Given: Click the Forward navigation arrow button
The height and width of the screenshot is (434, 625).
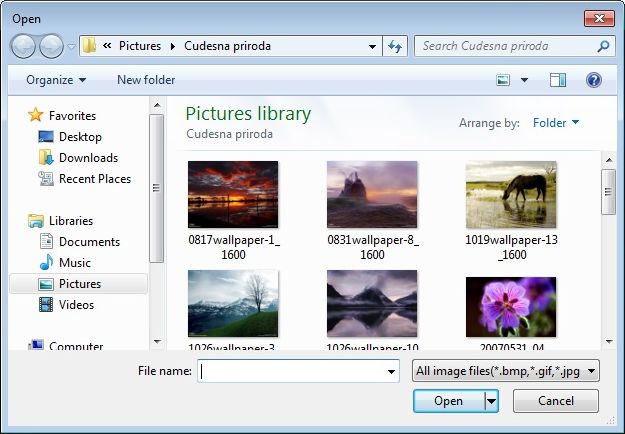Looking at the screenshot, I should coord(51,46).
